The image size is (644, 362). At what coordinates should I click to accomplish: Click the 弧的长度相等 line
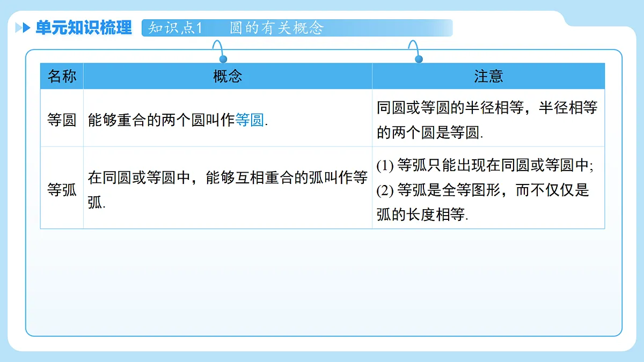(422, 215)
